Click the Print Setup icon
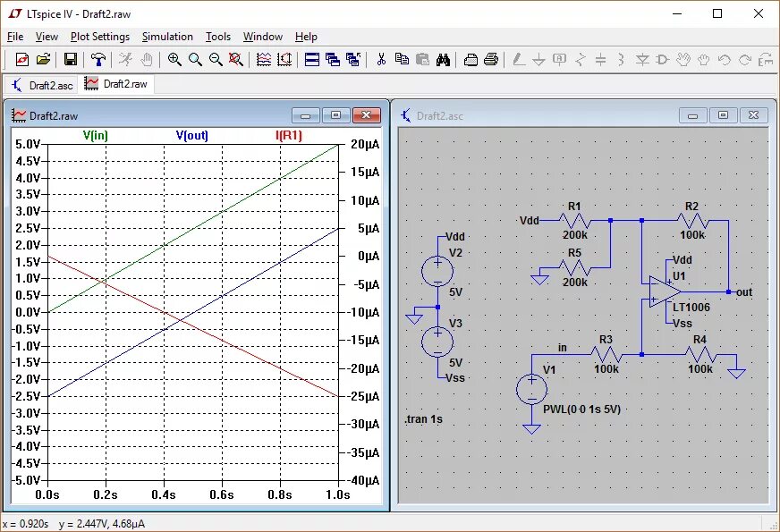This screenshot has height=532, width=780. 471,60
